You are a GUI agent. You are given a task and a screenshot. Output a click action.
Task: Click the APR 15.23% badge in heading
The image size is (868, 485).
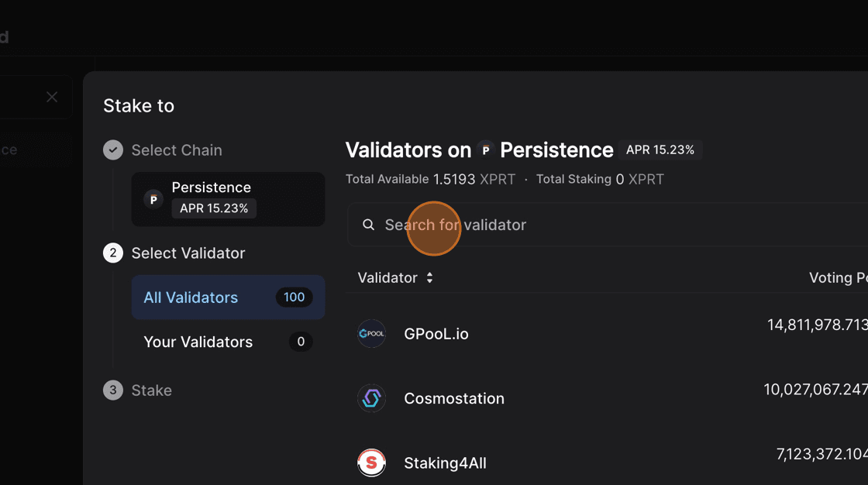[x=660, y=150]
